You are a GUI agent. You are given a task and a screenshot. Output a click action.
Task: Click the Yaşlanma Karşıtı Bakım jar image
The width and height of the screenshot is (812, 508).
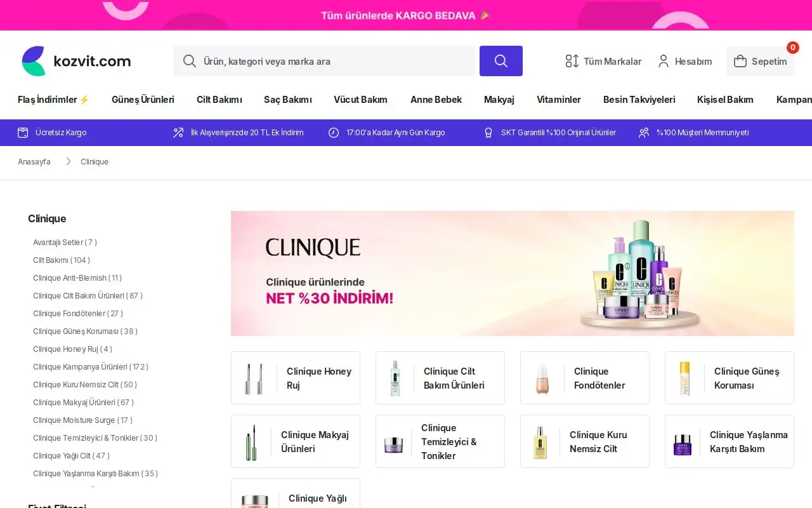coord(683,444)
